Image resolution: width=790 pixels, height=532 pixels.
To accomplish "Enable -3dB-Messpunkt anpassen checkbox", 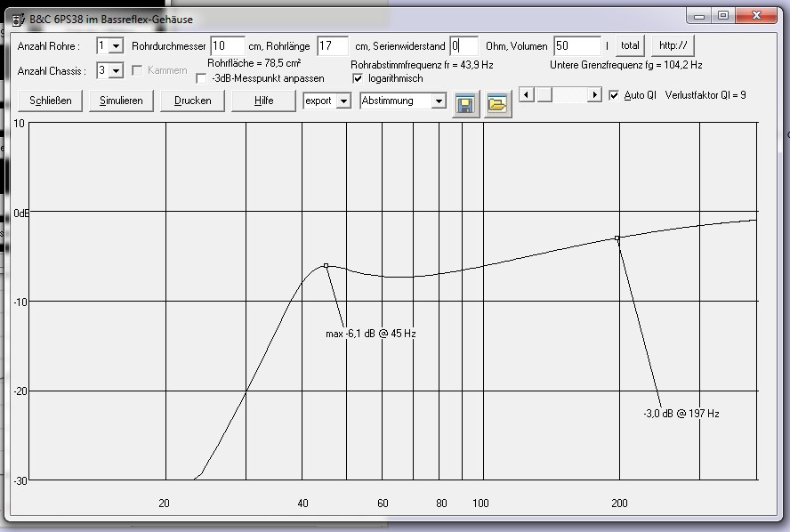I will (201, 78).
